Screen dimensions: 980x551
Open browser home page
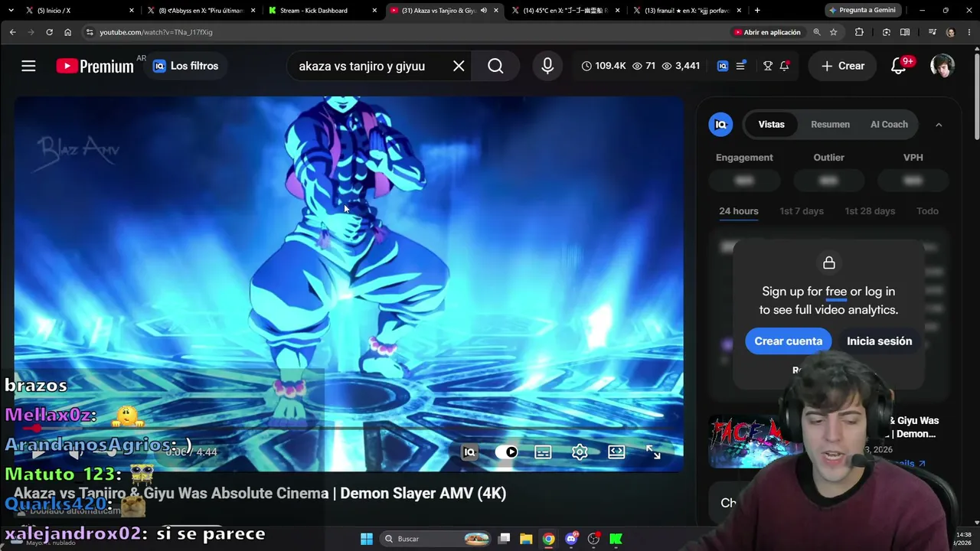[67, 32]
